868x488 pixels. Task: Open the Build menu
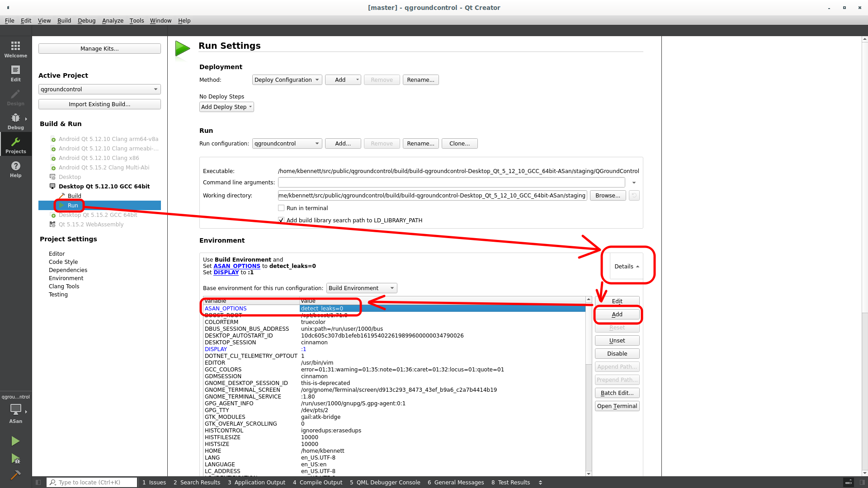click(64, 20)
